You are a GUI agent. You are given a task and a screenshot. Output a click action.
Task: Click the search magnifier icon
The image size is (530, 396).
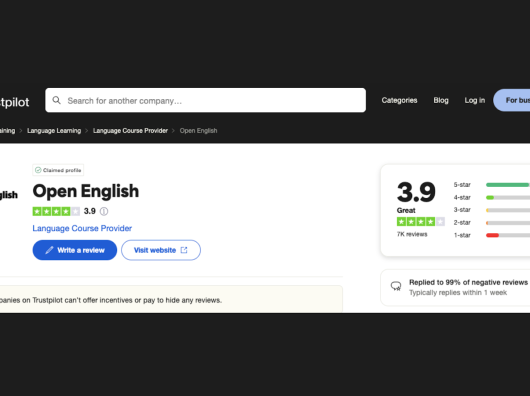[56, 100]
